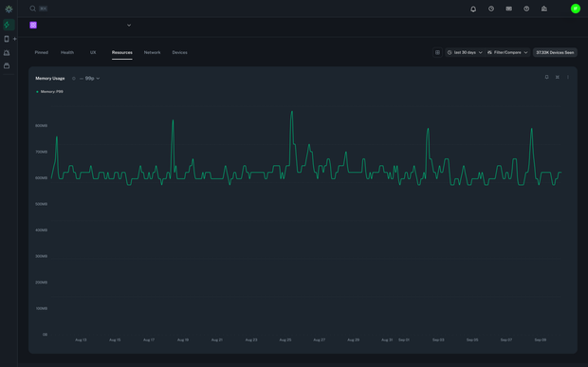Click the plus icon beside the device icon
The height and width of the screenshot is (367, 588).
pos(15,39)
